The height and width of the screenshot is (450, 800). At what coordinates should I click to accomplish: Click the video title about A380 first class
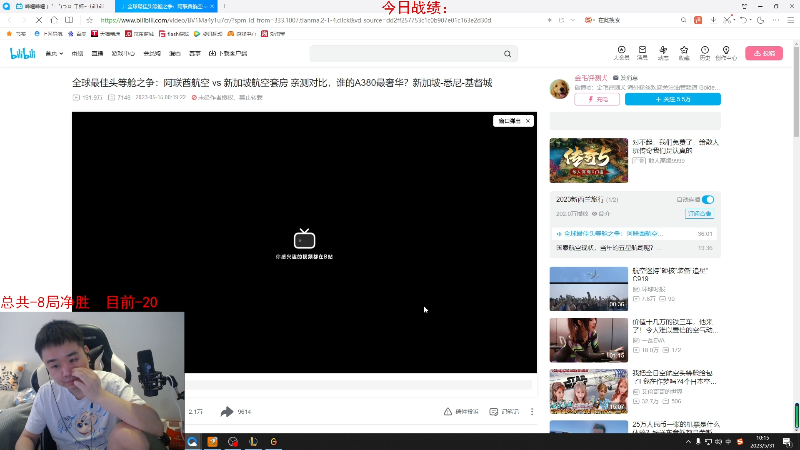[x=282, y=83]
